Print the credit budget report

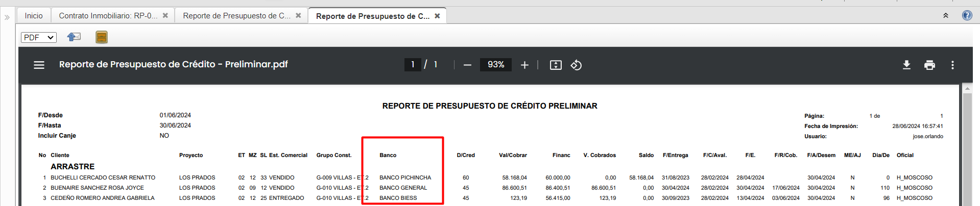pyautogui.click(x=929, y=65)
